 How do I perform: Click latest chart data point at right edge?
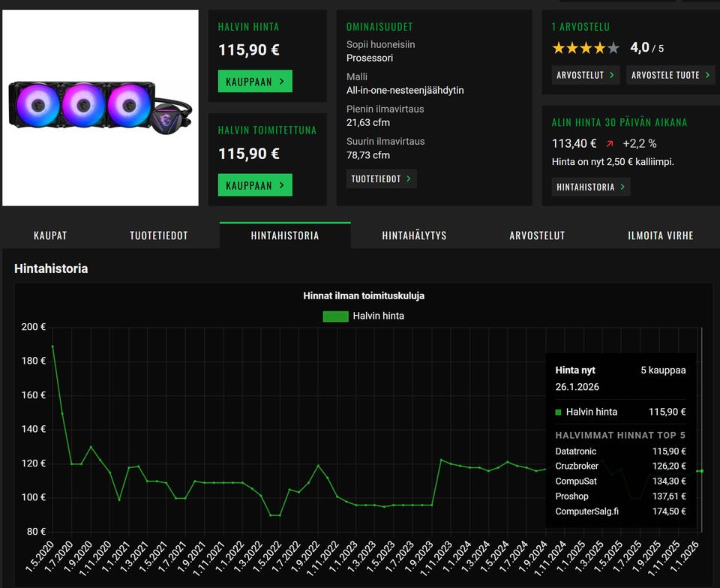pyautogui.click(x=702, y=471)
